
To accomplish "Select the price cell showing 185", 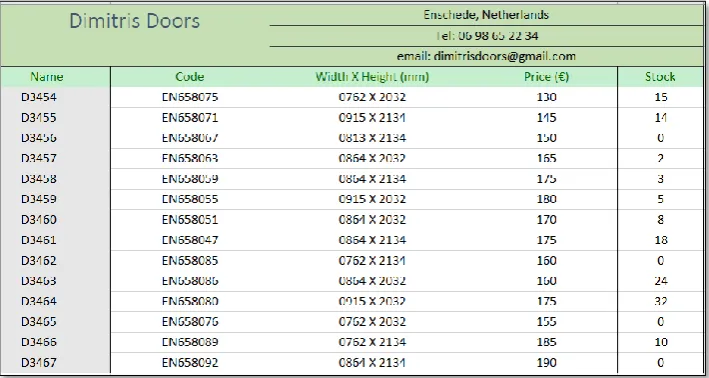I will click(x=547, y=342).
